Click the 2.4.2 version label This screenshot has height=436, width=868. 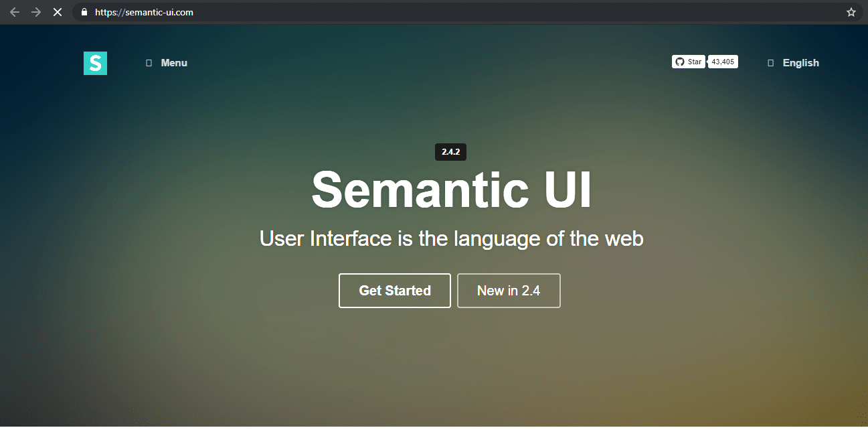tap(450, 152)
